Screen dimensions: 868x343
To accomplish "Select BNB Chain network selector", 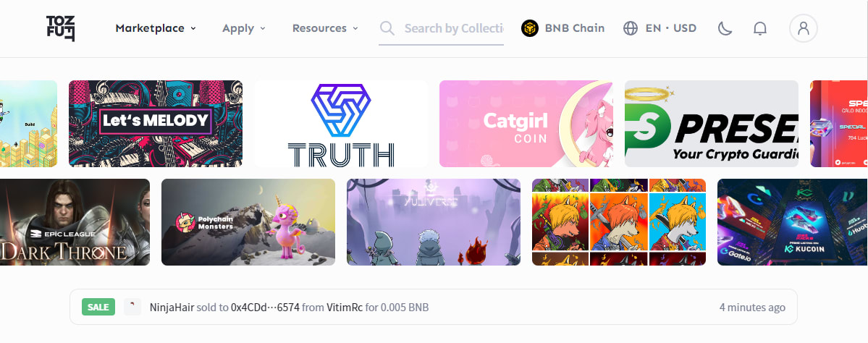I will pyautogui.click(x=563, y=28).
